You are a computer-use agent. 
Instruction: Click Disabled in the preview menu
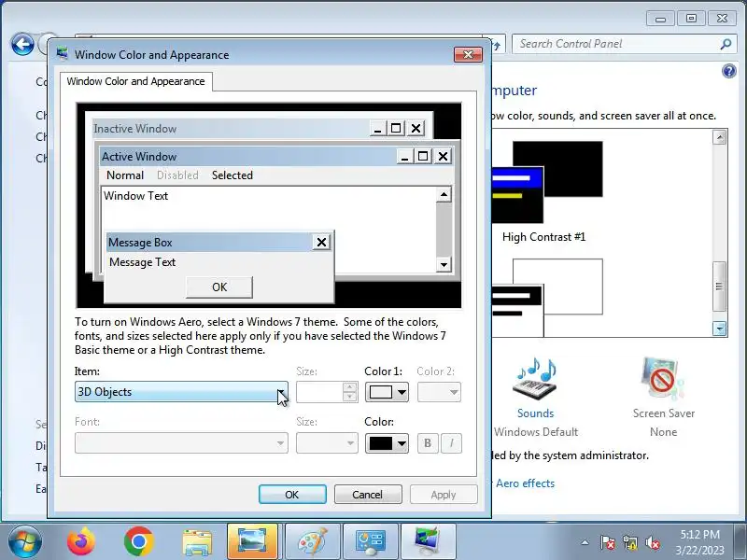pos(177,175)
